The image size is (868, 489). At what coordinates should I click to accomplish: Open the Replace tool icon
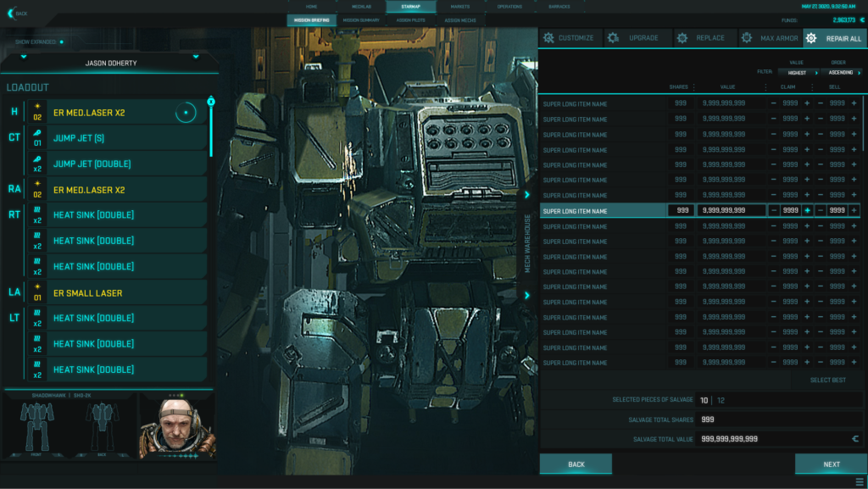pos(682,38)
